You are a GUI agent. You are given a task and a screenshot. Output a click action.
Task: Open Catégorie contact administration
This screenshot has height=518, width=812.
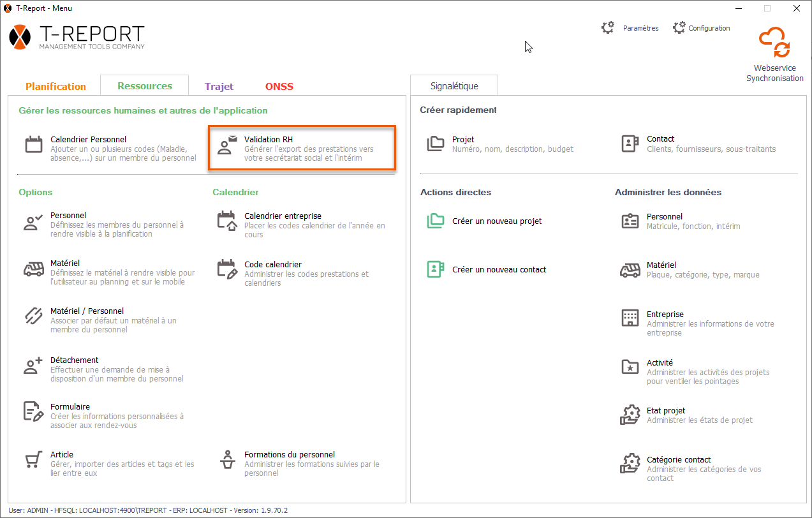pos(678,460)
